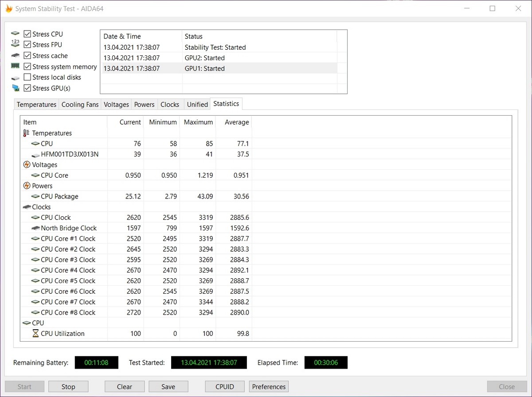Click the lightning icon of Powers group
Image resolution: width=532 pixels, height=397 pixels.
27,186
